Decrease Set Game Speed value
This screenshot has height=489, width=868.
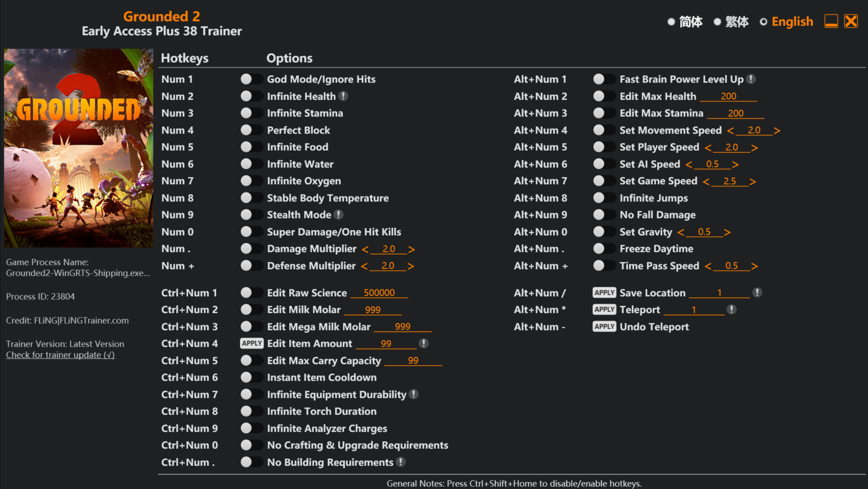[706, 182]
